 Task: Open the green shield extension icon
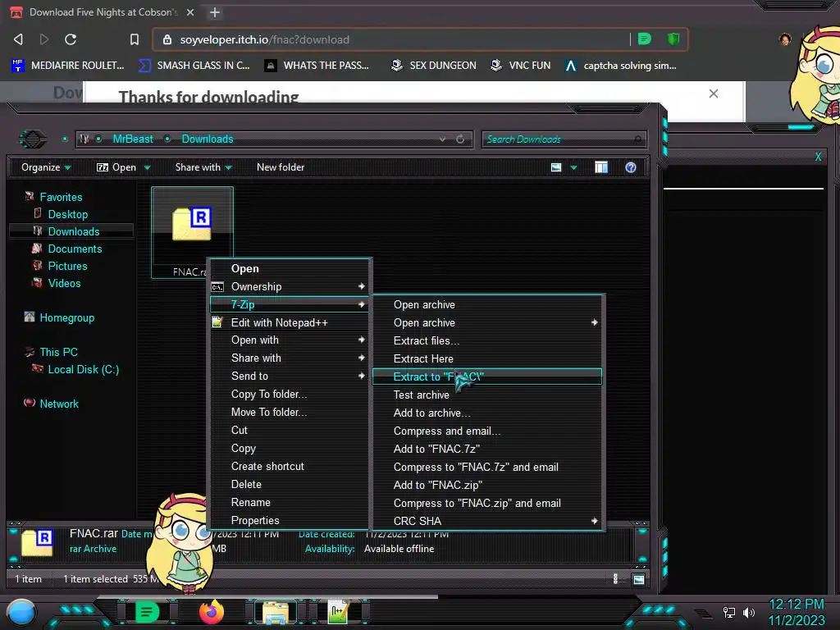673,39
